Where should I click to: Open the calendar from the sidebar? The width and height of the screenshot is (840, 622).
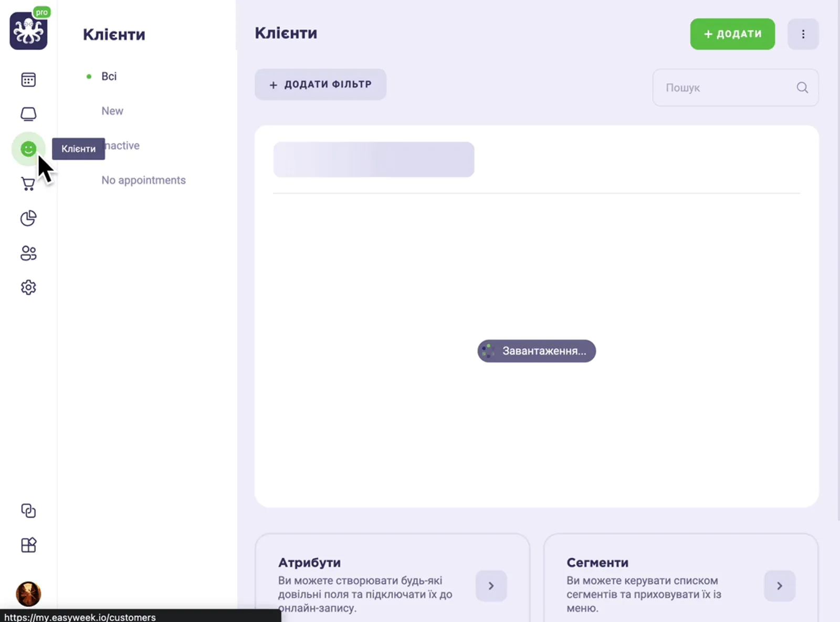click(28, 80)
